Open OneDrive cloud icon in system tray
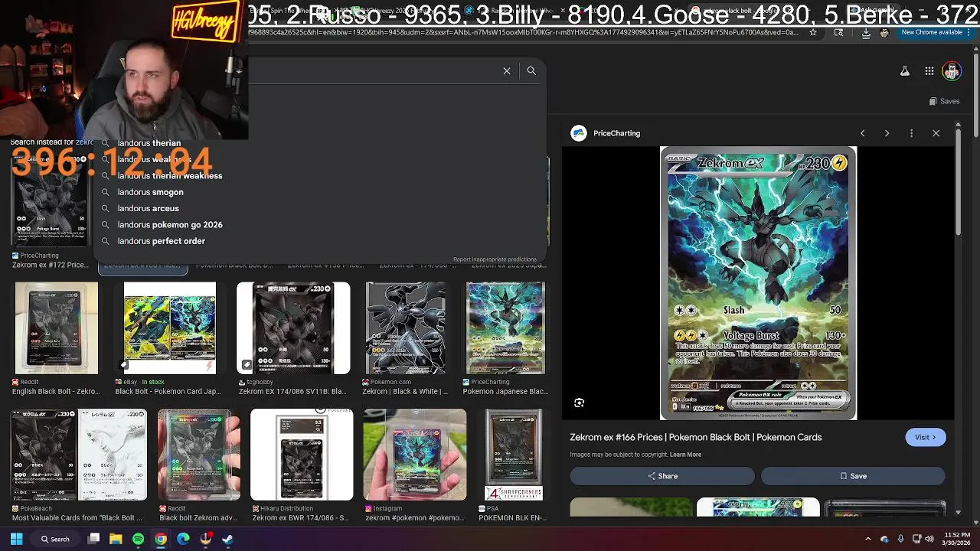 884,539
